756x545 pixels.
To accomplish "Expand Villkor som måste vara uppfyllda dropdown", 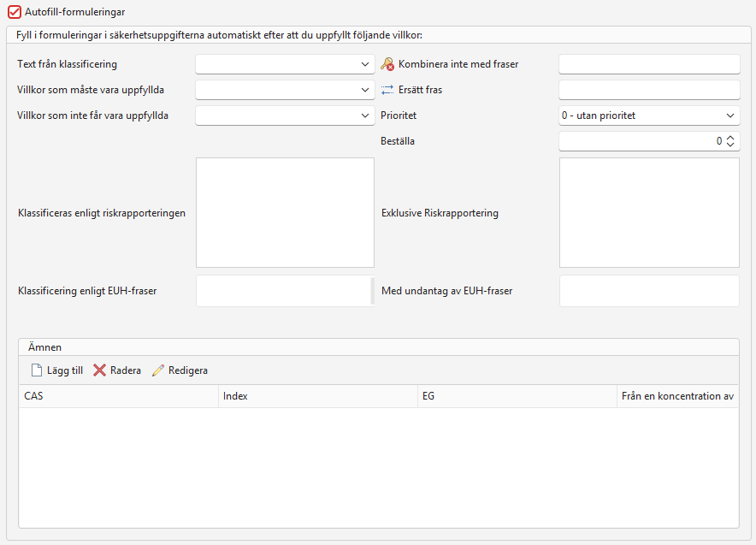I will (285, 90).
